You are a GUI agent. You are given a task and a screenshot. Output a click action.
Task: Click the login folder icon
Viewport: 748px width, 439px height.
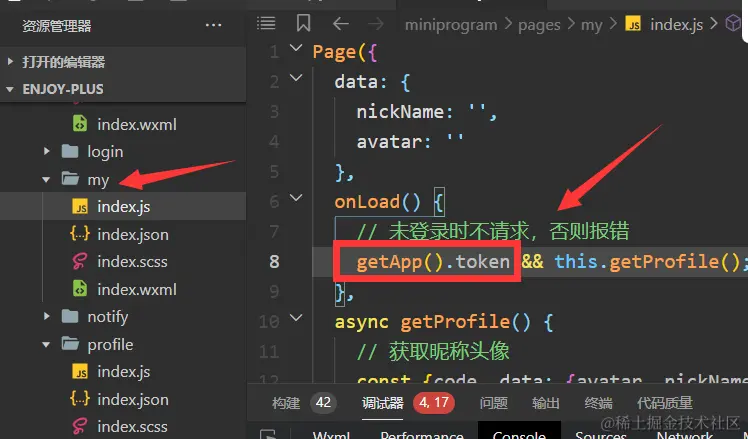[x=70, y=152]
